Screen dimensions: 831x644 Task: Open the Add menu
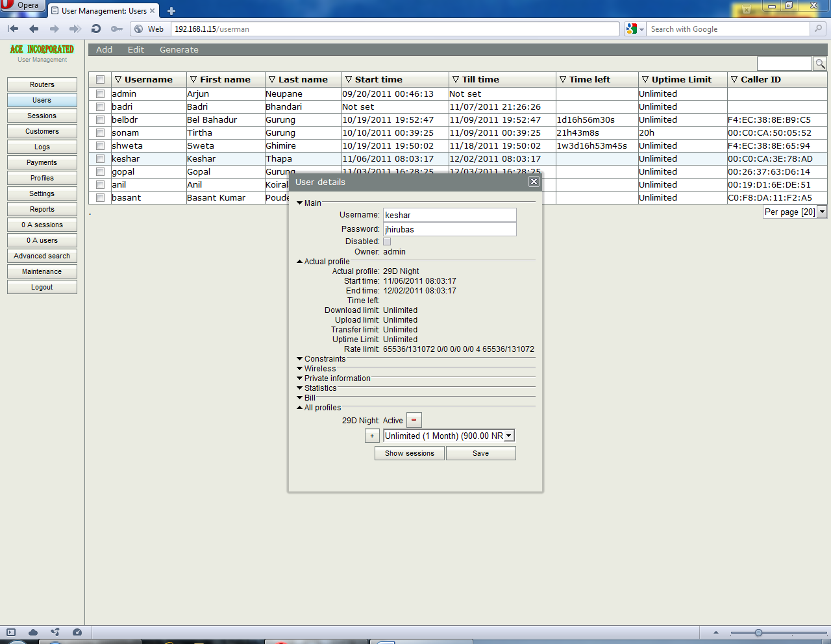(104, 49)
